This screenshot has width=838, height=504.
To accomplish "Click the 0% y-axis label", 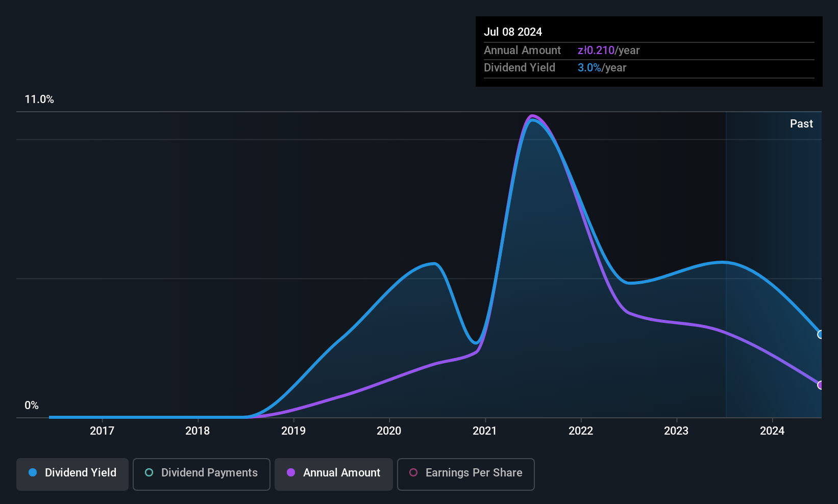I will (x=32, y=406).
